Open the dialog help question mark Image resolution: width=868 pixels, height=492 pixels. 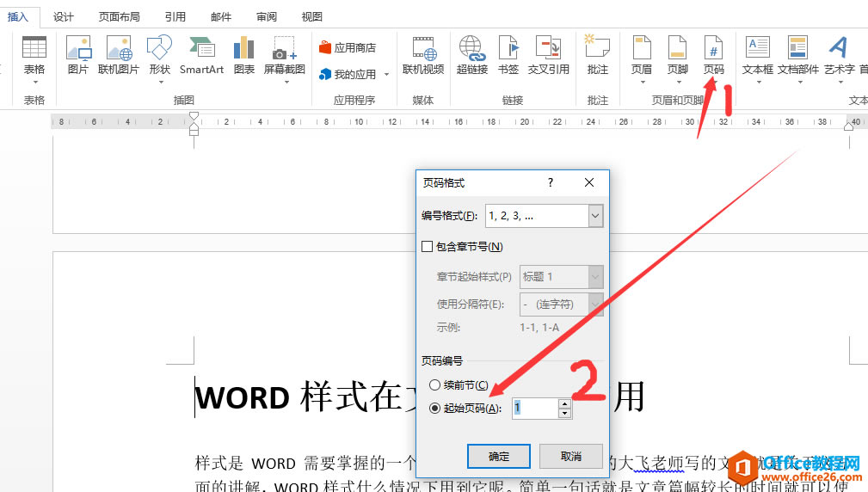pyautogui.click(x=551, y=182)
